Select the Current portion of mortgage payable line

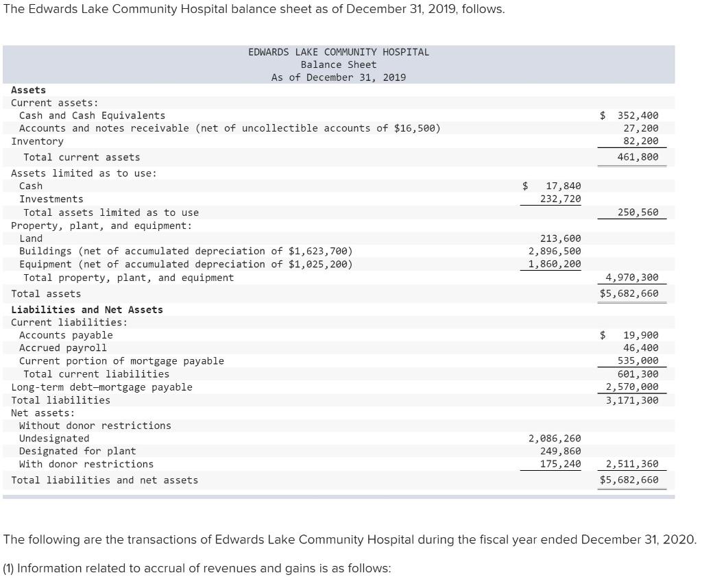click(x=120, y=360)
